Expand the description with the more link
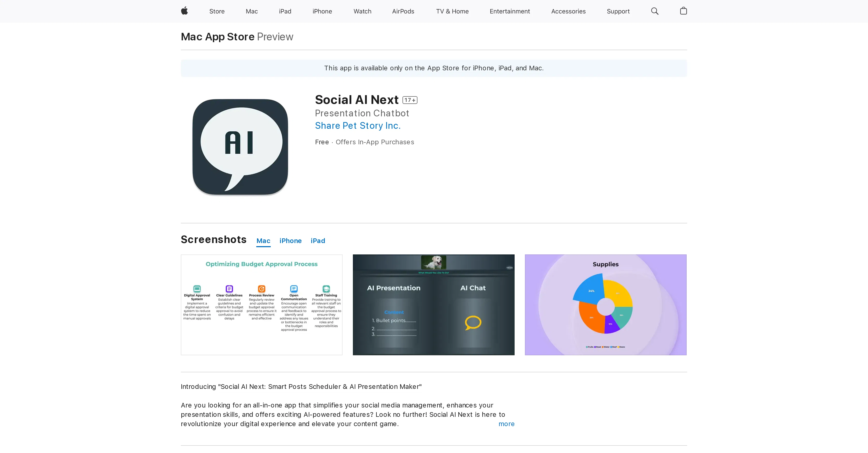868x453 pixels. pos(506,424)
